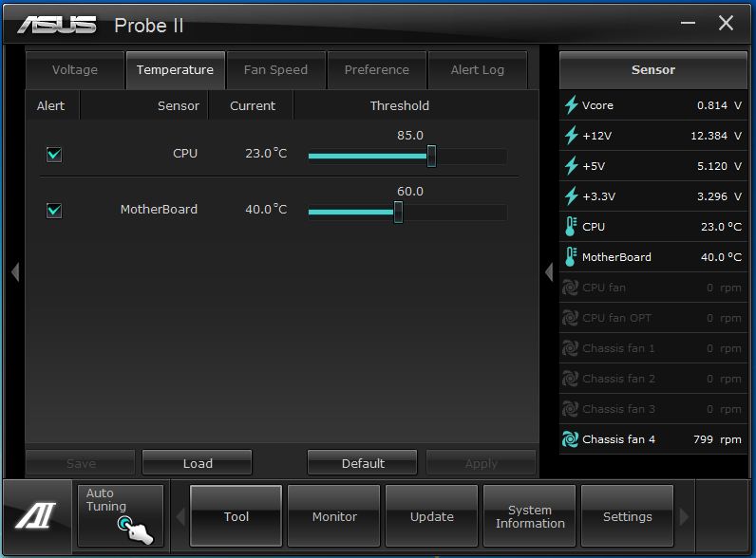The width and height of the screenshot is (756, 558).
Task: Click the Chassis fan 3 icon
Action: point(570,409)
